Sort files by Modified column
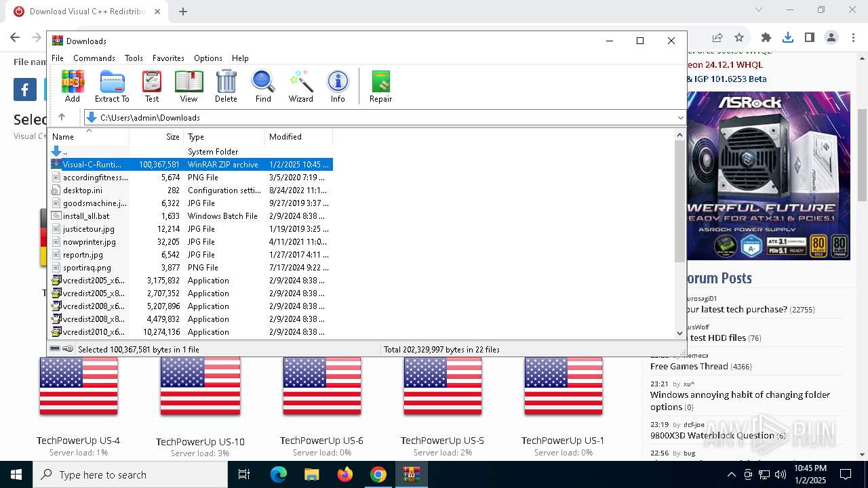Viewport: 868px width, 488px height. coord(298,136)
